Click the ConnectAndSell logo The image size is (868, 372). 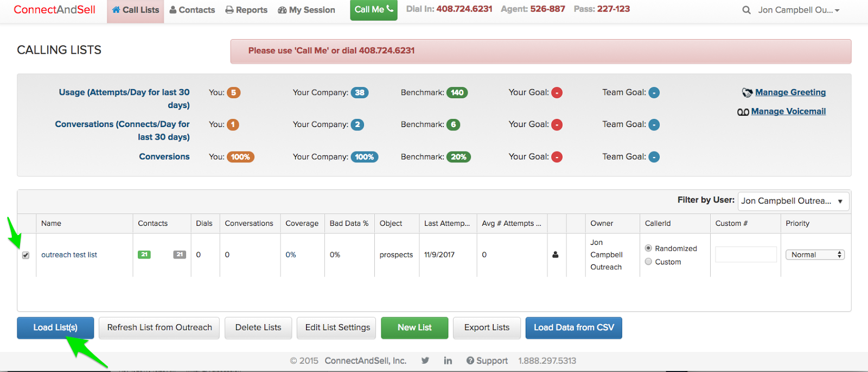54,10
